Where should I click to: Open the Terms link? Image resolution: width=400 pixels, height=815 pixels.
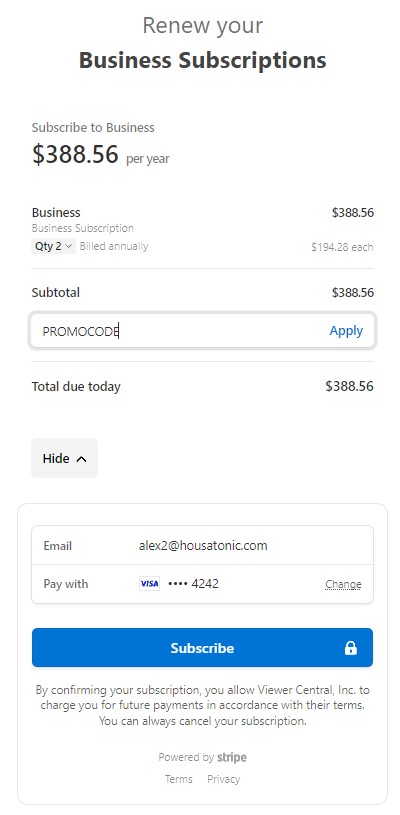179,779
